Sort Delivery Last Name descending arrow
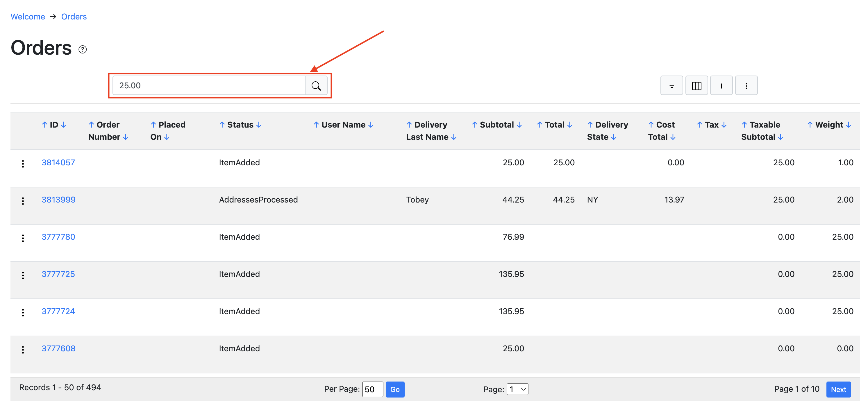Viewport: 868px width, 401px height. coord(454,137)
